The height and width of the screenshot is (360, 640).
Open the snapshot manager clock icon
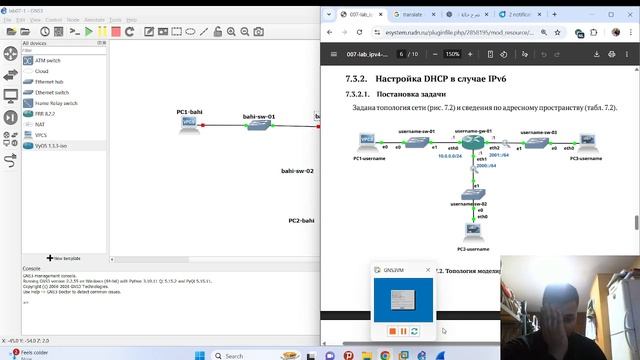(45, 31)
